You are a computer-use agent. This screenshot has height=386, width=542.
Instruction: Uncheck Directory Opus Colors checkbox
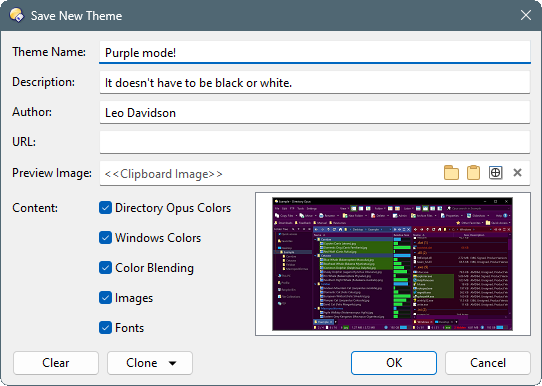tap(105, 208)
